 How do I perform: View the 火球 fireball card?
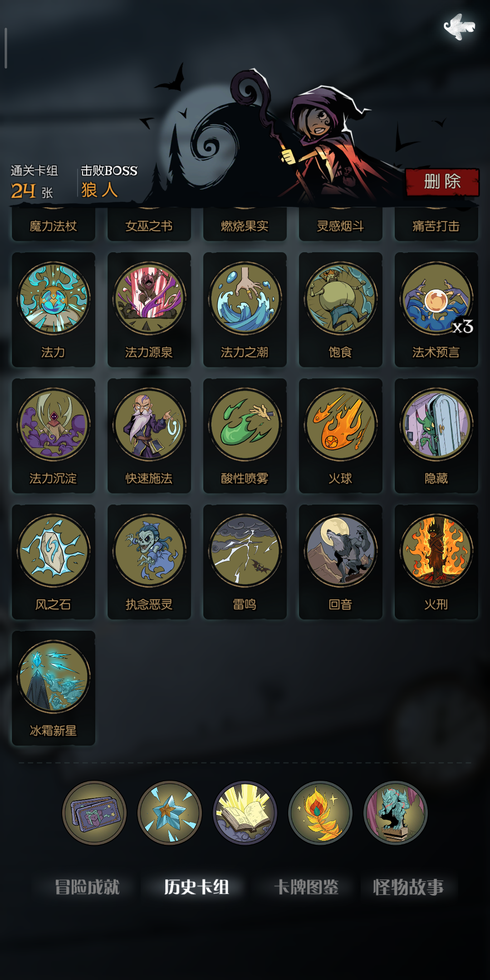341,436
